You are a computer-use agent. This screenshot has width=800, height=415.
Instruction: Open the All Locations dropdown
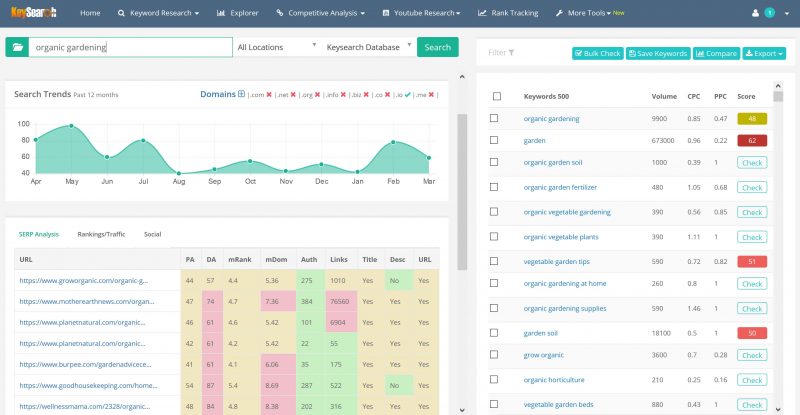pyautogui.click(x=277, y=47)
